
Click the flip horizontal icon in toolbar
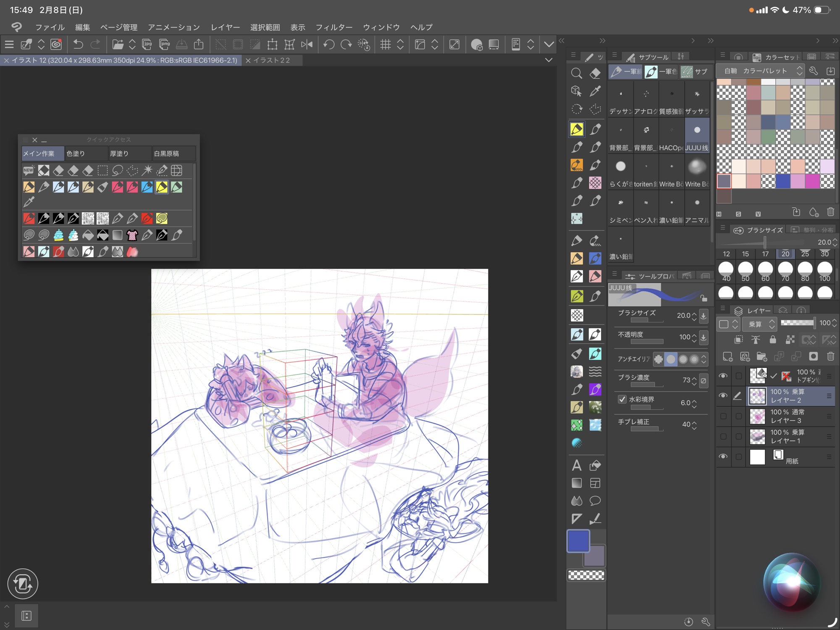point(307,45)
